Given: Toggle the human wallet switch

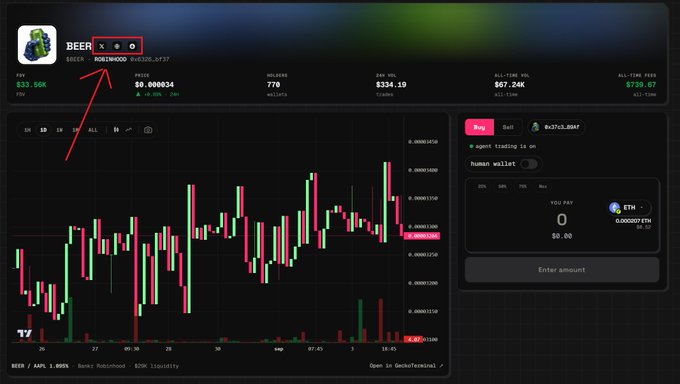Looking at the screenshot, I should click(529, 164).
